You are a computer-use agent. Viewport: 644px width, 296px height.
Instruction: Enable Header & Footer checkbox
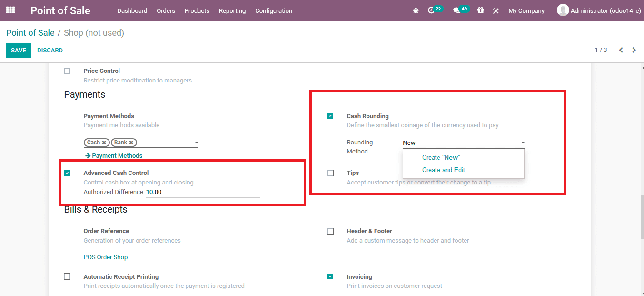330,231
